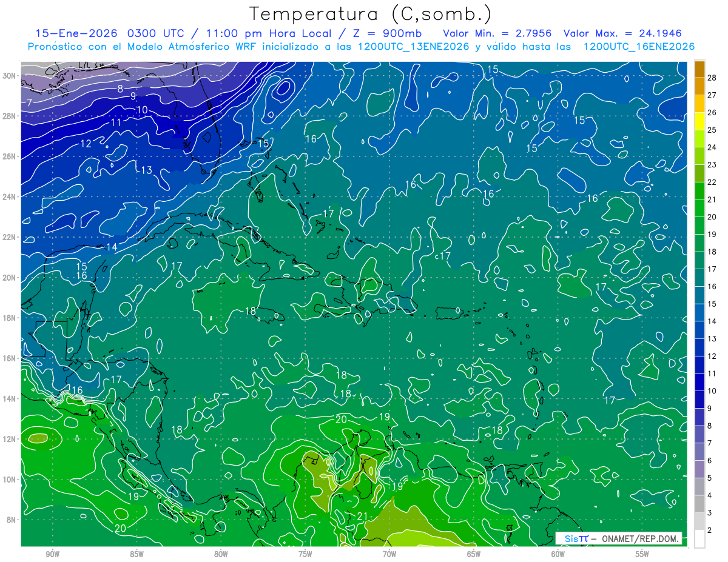Click the "24" color bar scale label
Viewport: 728px width, 562px height.
coord(712,147)
